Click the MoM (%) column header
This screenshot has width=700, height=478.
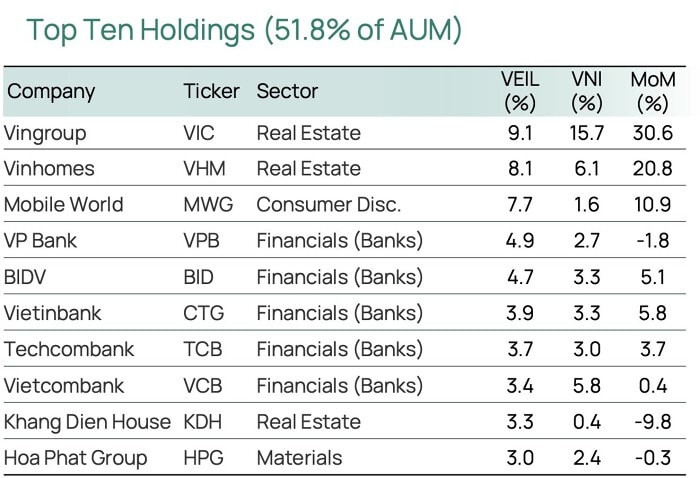pyautogui.click(x=652, y=91)
